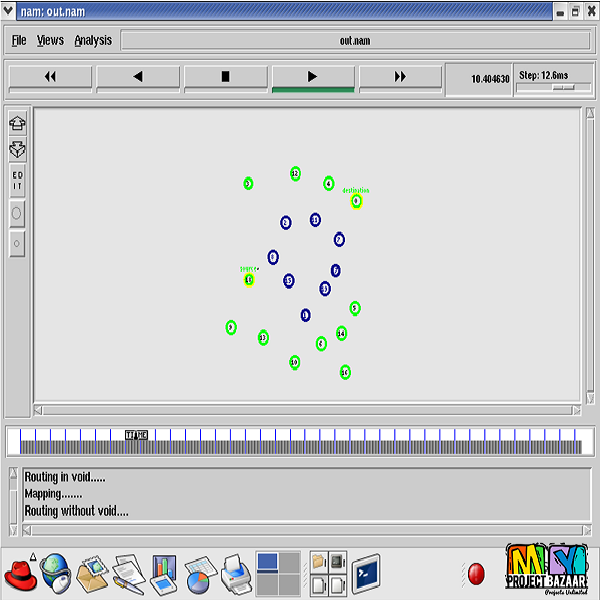Open the Red Hat main menu
The height and width of the screenshot is (600, 600).
[x=20, y=575]
